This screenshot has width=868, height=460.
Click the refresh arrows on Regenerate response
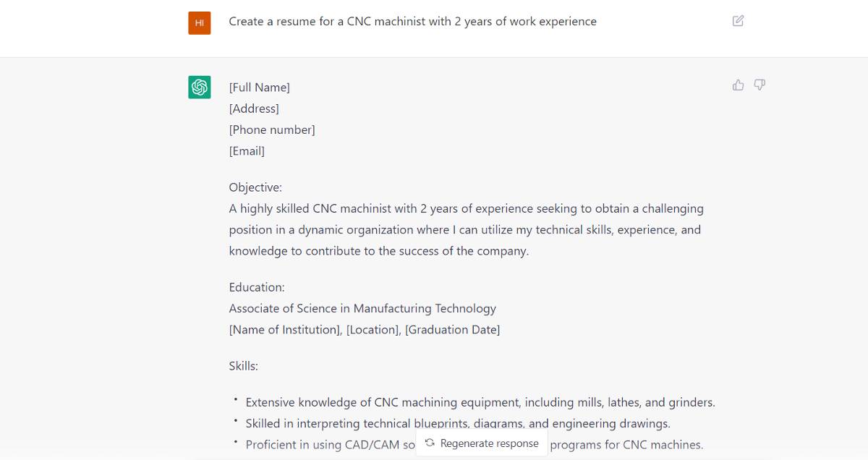(x=429, y=443)
